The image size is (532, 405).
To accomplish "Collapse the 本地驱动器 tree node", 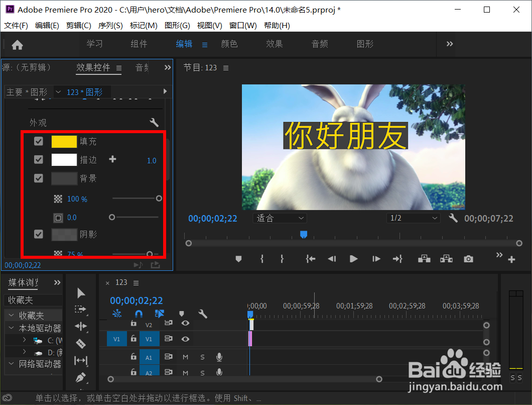I will click(x=11, y=328).
